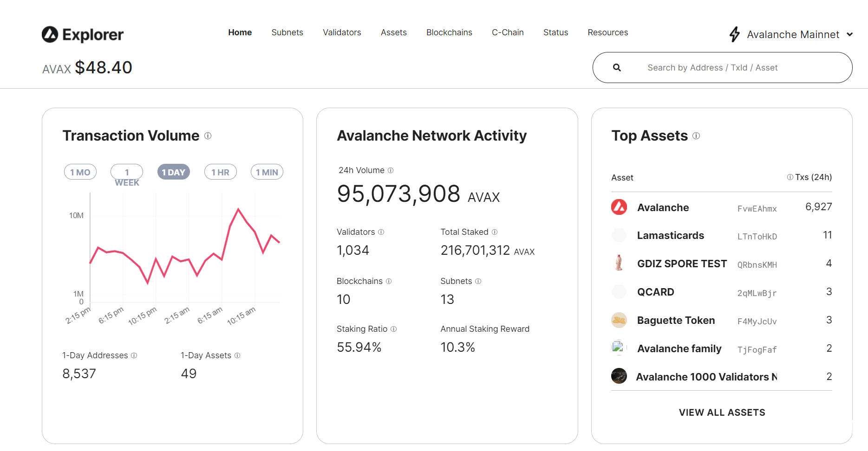868x451 pixels.
Task: Click the Blockchains info icon
Action: pyautogui.click(x=389, y=281)
